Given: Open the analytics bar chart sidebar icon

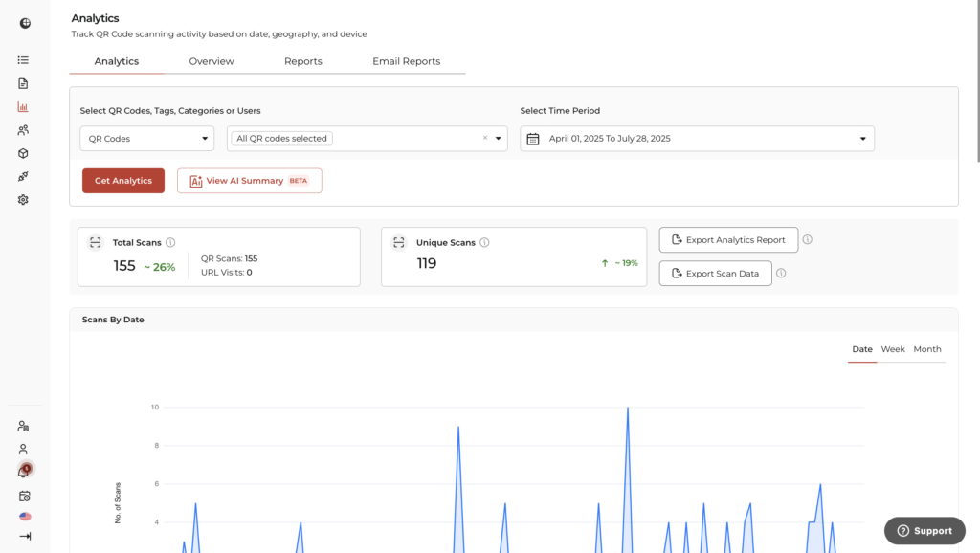Looking at the screenshot, I should [23, 107].
